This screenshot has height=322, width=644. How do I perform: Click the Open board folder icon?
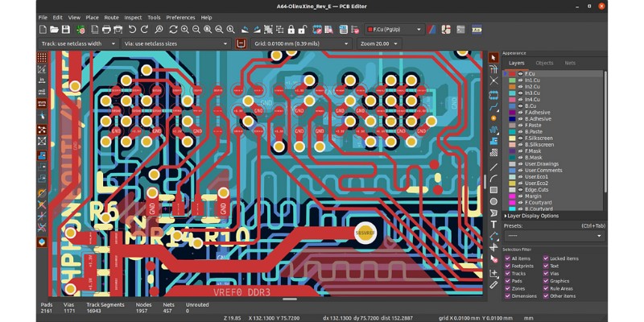coord(54,30)
